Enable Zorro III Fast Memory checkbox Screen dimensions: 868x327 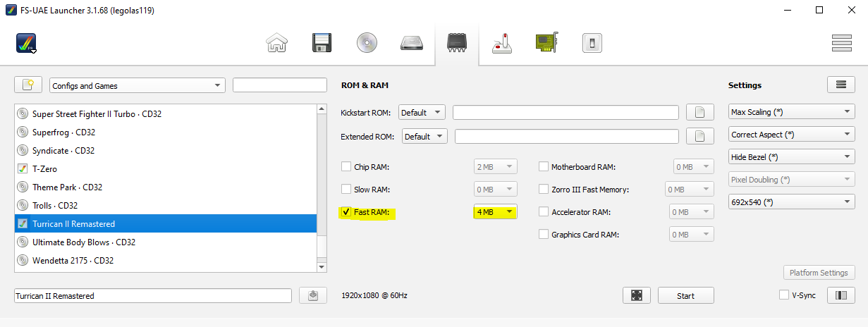coord(544,190)
